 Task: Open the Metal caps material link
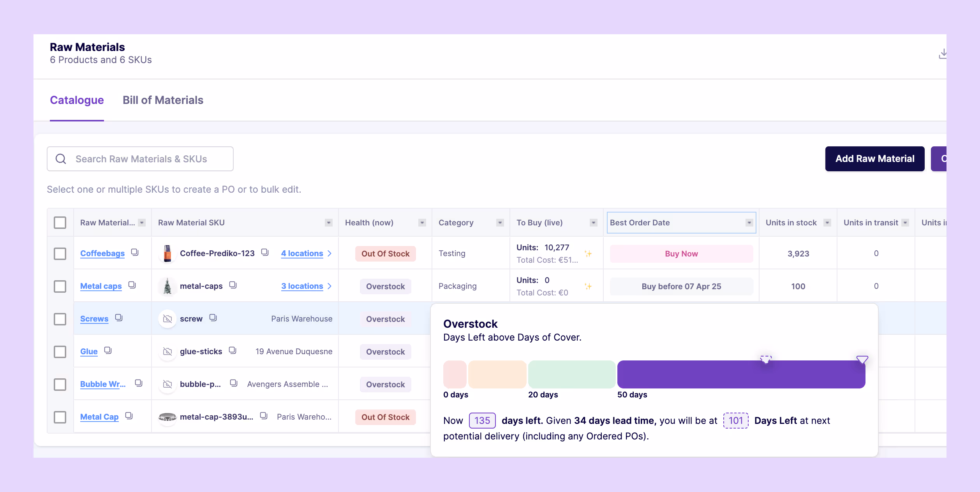(101, 286)
